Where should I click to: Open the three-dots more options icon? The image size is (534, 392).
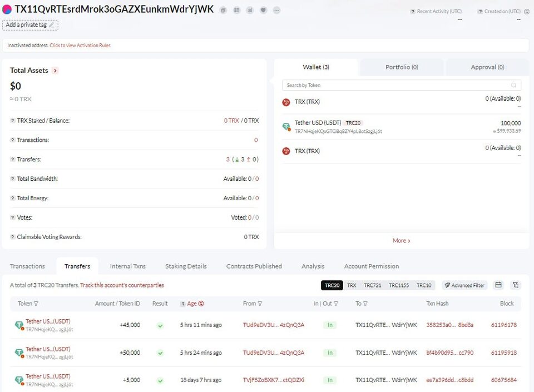tap(276, 10)
